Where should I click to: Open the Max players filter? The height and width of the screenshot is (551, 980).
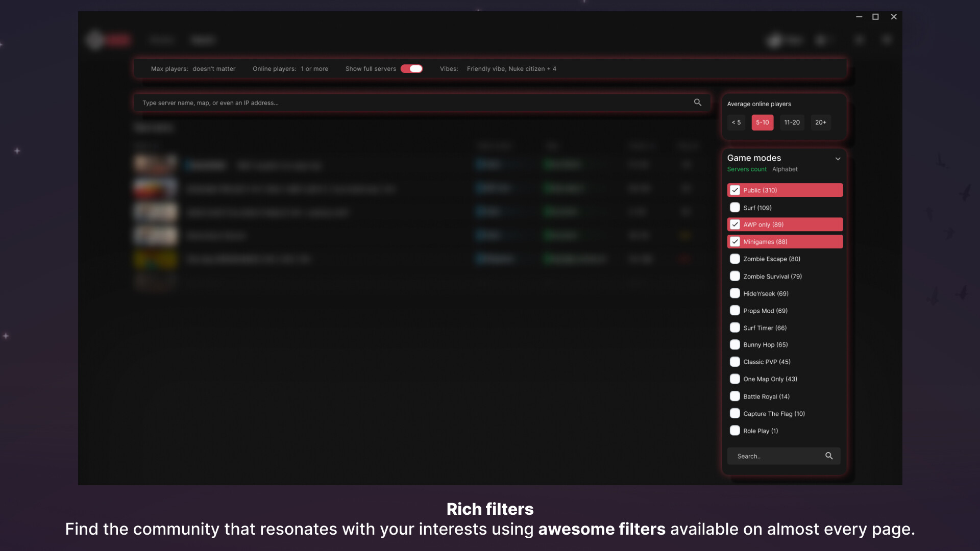(193, 68)
